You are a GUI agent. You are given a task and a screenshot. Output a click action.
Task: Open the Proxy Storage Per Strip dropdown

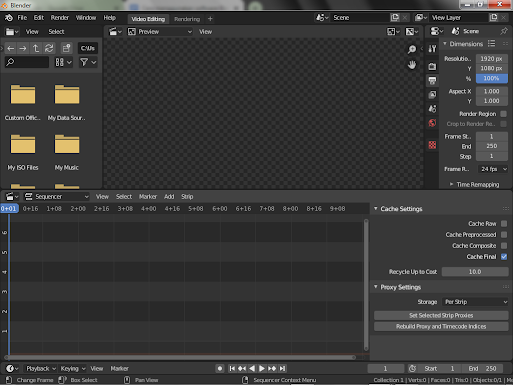pyautogui.click(x=475, y=302)
